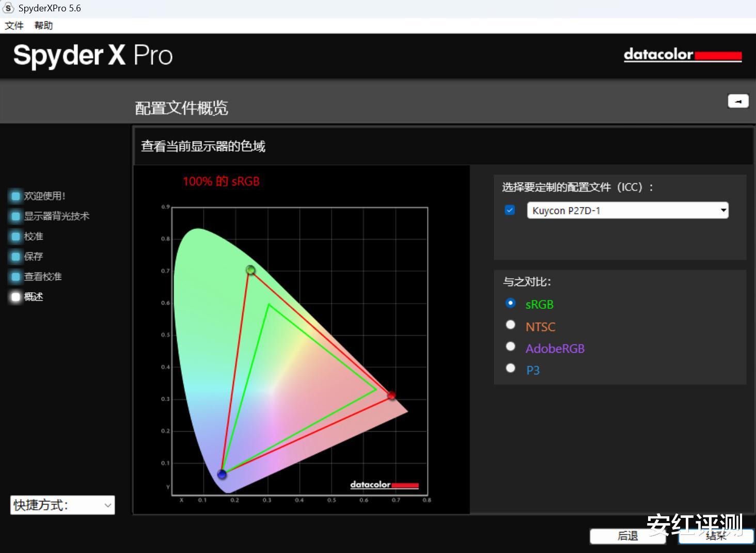Image resolution: width=756 pixels, height=553 pixels.
Task: Click the indicator icon beside 保存
Action: click(15, 257)
